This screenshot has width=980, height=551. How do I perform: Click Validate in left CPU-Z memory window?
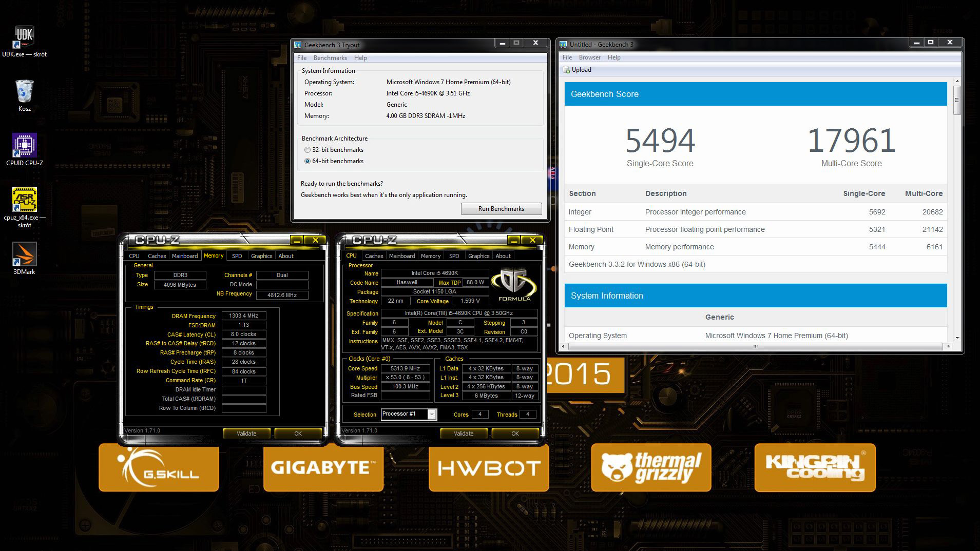(x=246, y=434)
